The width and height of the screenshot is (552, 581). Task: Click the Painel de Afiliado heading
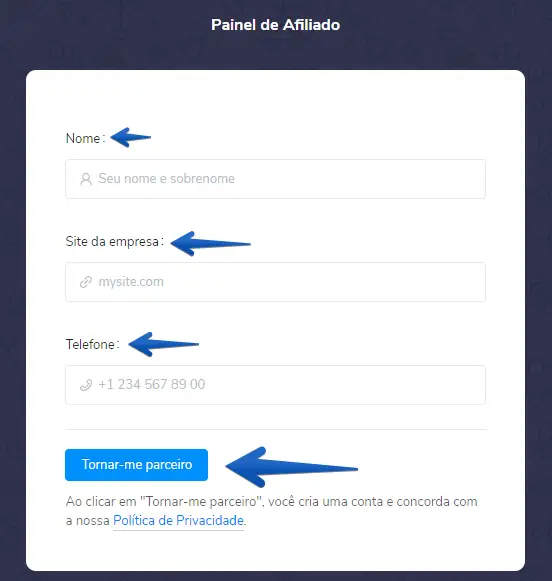276,25
